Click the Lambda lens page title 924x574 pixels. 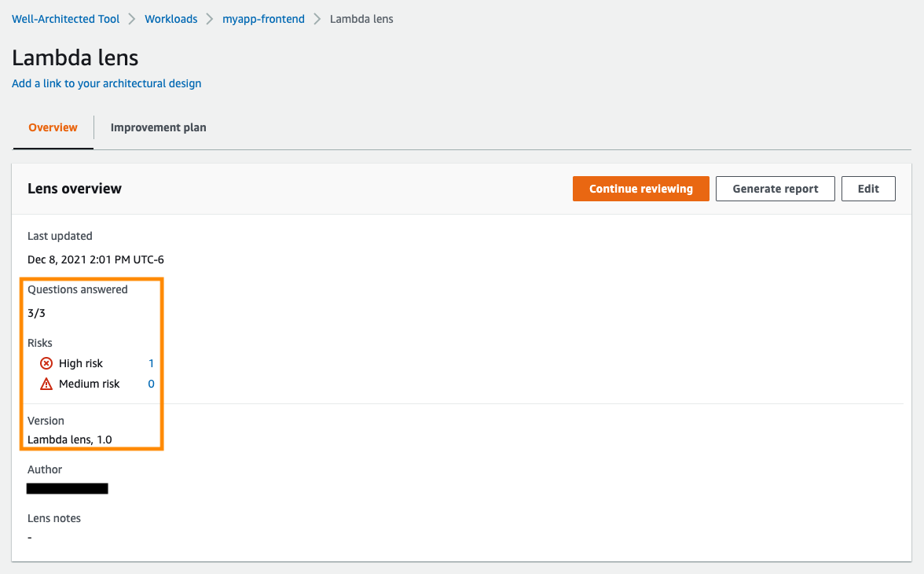click(x=75, y=58)
